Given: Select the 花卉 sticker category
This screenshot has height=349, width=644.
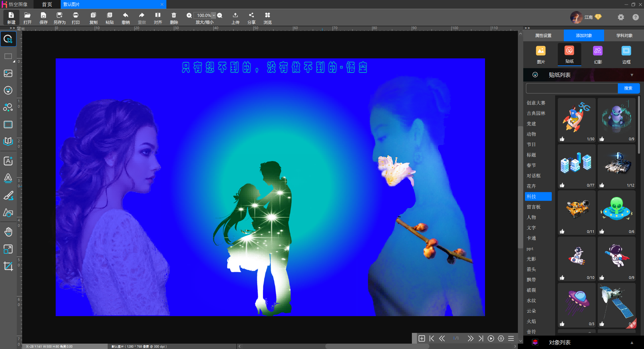Looking at the screenshot, I should point(531,186).
